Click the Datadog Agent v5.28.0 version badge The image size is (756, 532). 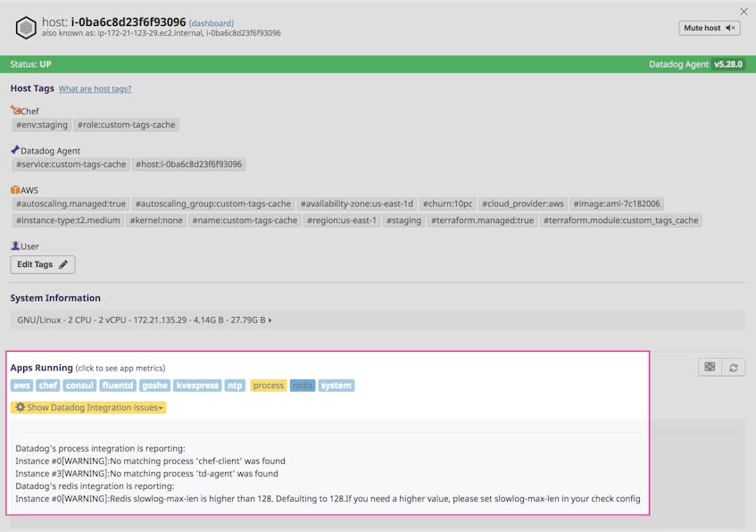(728, 64)
